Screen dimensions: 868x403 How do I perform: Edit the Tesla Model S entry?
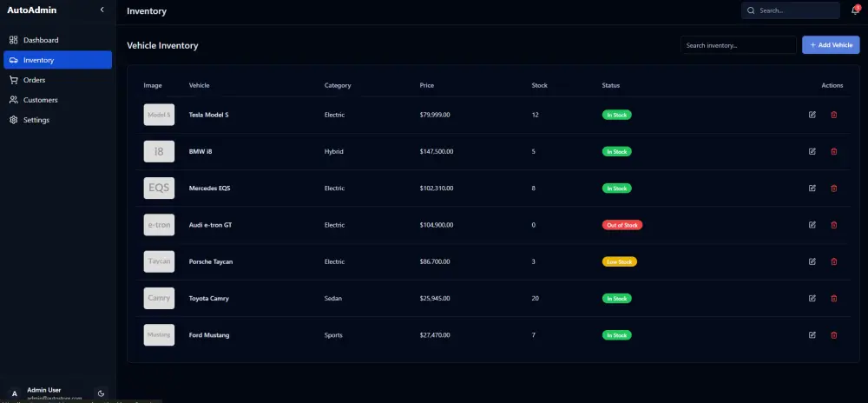coord(812,115)
